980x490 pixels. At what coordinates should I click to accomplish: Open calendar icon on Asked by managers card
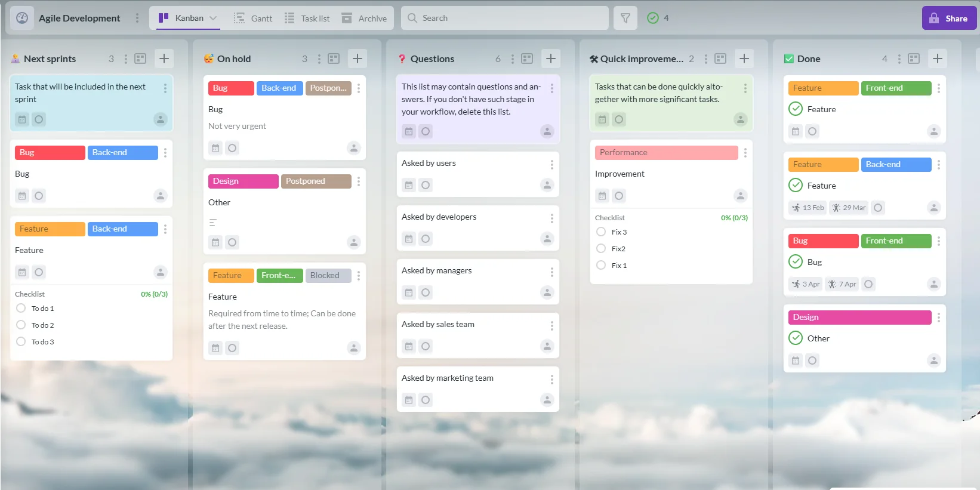click(x=409, y=292)
